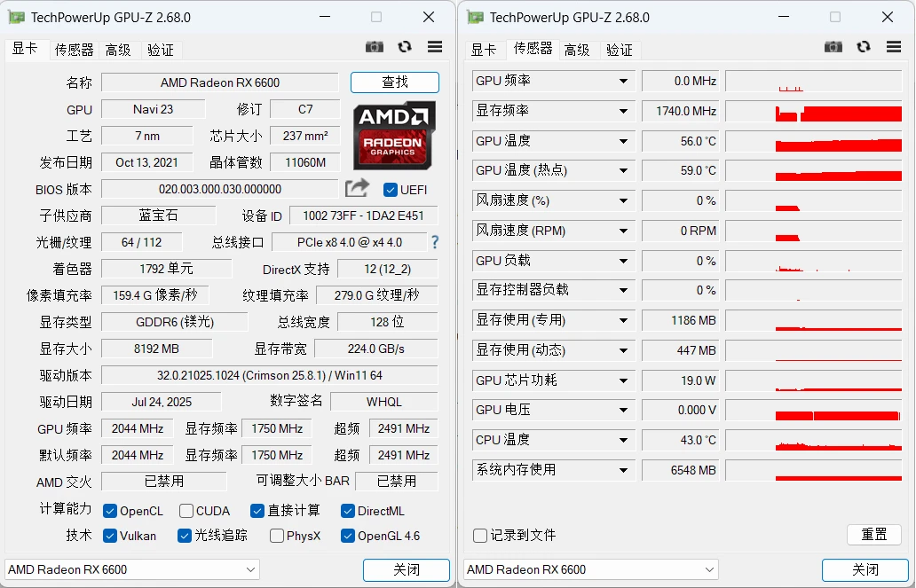Click the BIOS export share icon
This screenshot has height=588, width=916.
point(357,188)
